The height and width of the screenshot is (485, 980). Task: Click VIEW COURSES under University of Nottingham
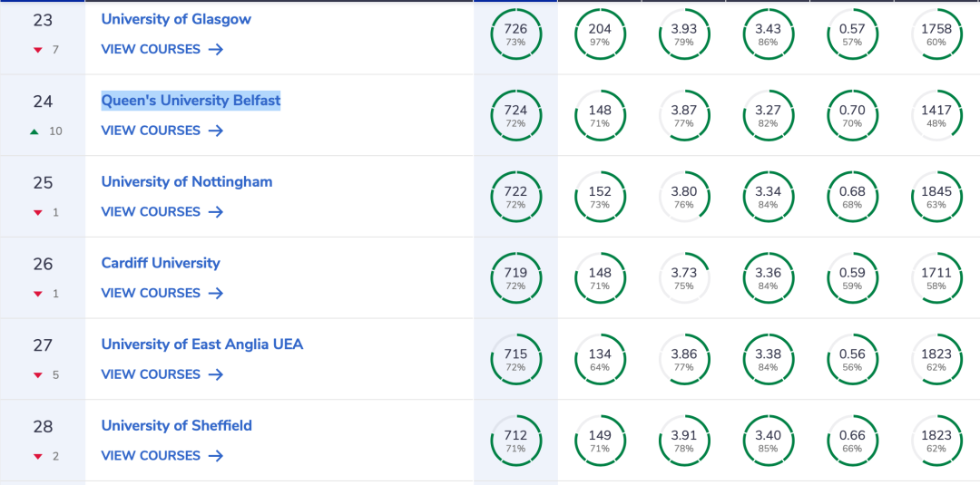[x=151, y=211]
